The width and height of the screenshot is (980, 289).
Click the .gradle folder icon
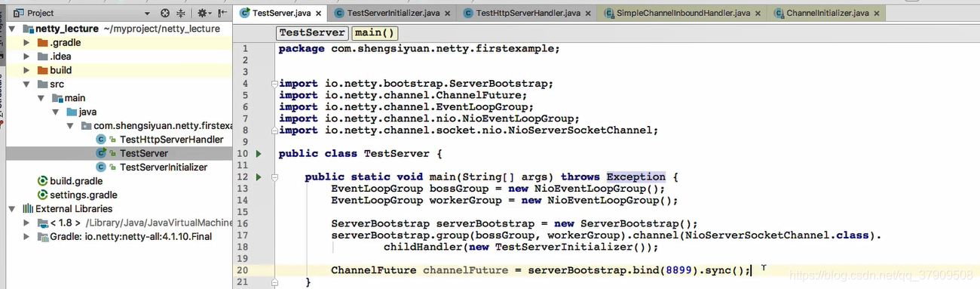[42, 43]
